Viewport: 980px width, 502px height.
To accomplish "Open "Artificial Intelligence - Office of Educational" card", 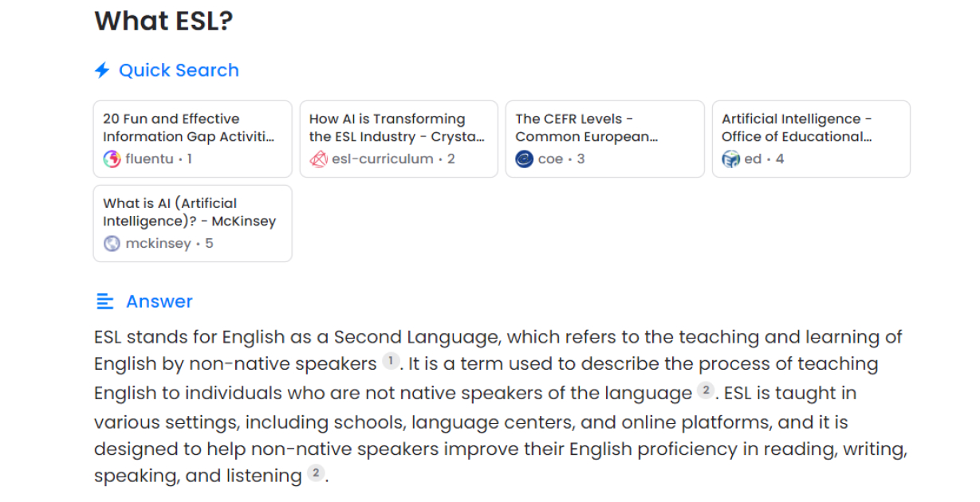I will (811, 127).
